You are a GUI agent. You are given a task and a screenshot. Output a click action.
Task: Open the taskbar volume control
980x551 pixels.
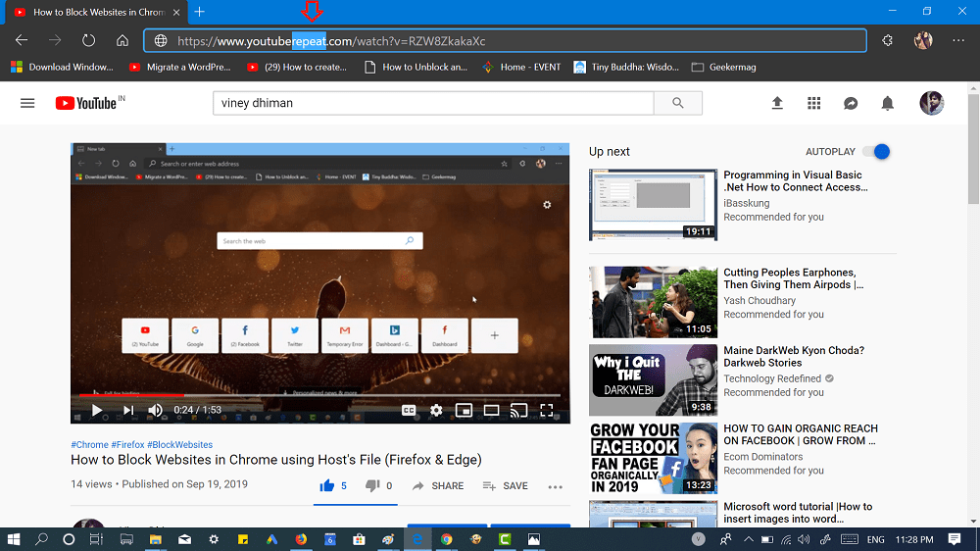point(804,539)
